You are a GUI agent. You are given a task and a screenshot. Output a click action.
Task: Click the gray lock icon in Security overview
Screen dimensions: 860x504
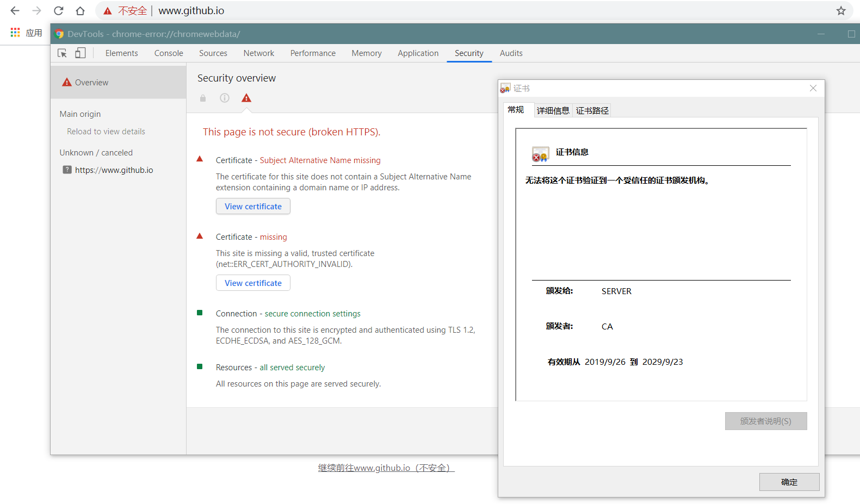coord(203,98)
